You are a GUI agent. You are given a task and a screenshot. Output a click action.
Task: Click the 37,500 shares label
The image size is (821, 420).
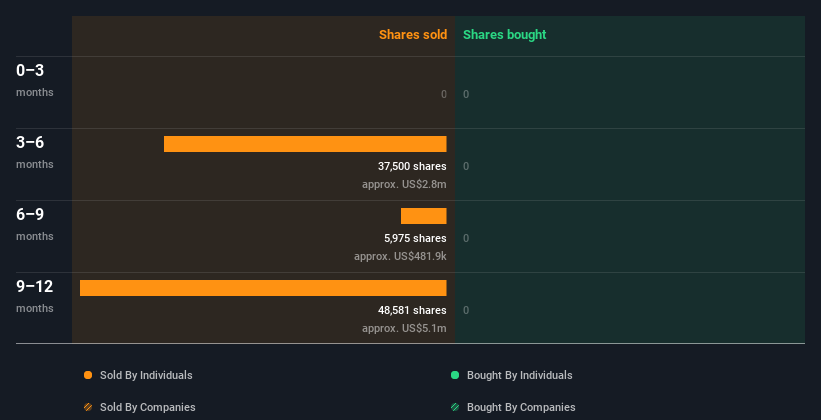click(x=412, y=167)
